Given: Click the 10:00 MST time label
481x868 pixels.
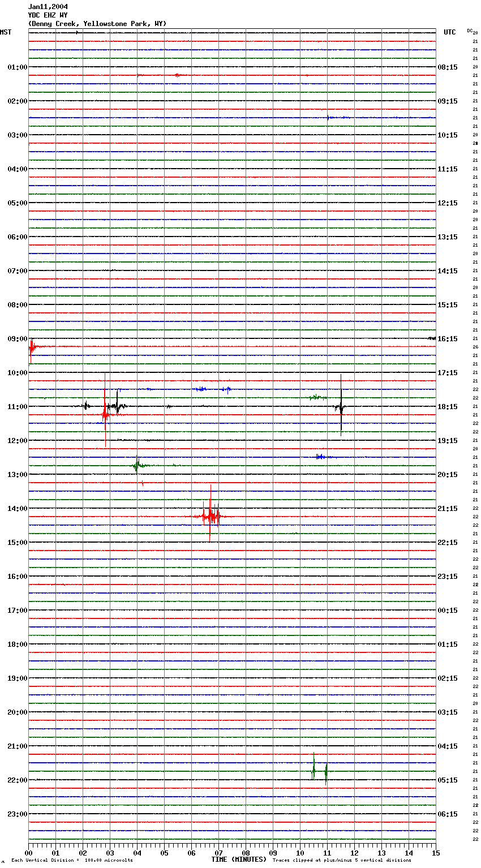Looking at the screenshot, I should (18, 373).
